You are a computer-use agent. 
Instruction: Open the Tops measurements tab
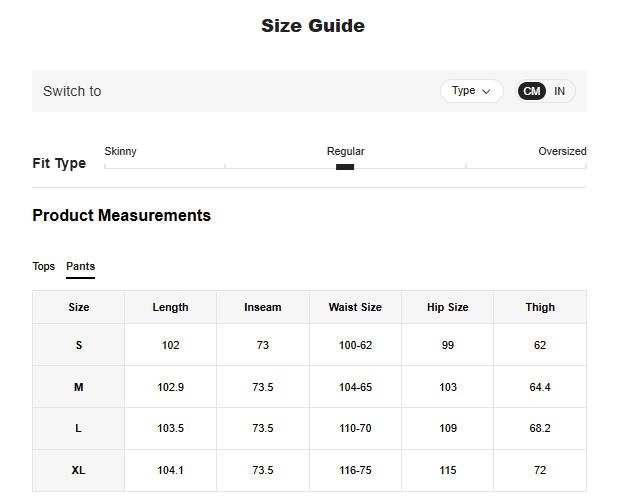(44, 266)
